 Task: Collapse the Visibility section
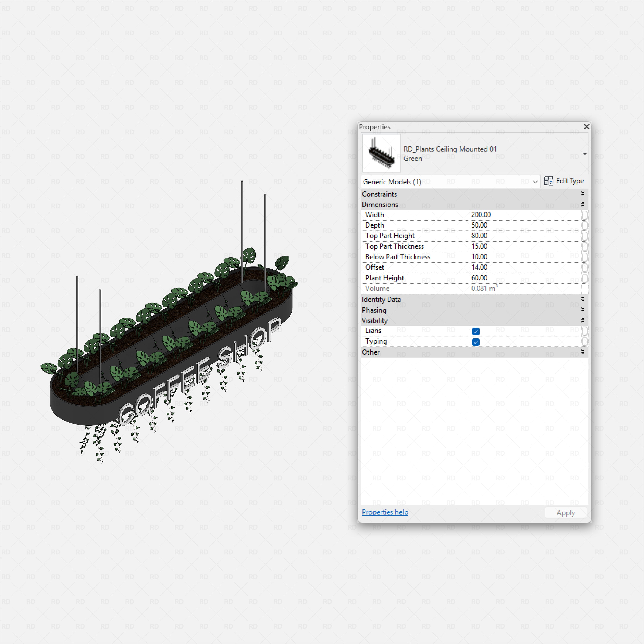(x=583, y=320)
